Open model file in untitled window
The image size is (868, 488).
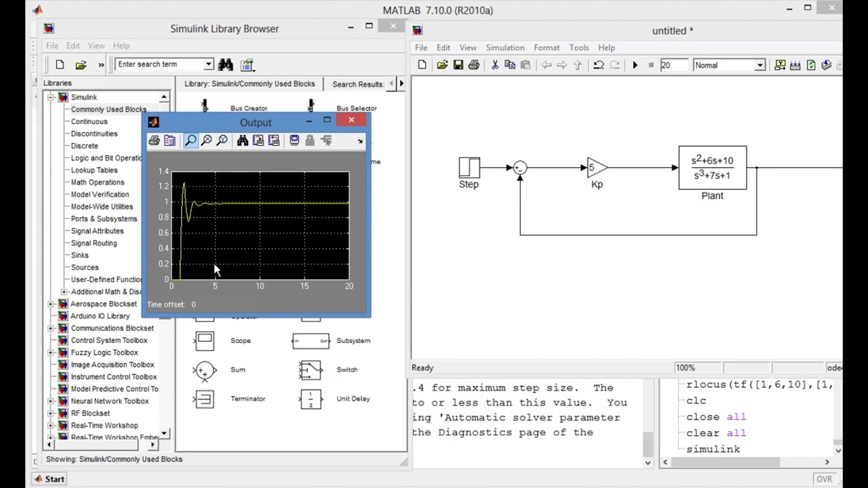pos(442,65)
